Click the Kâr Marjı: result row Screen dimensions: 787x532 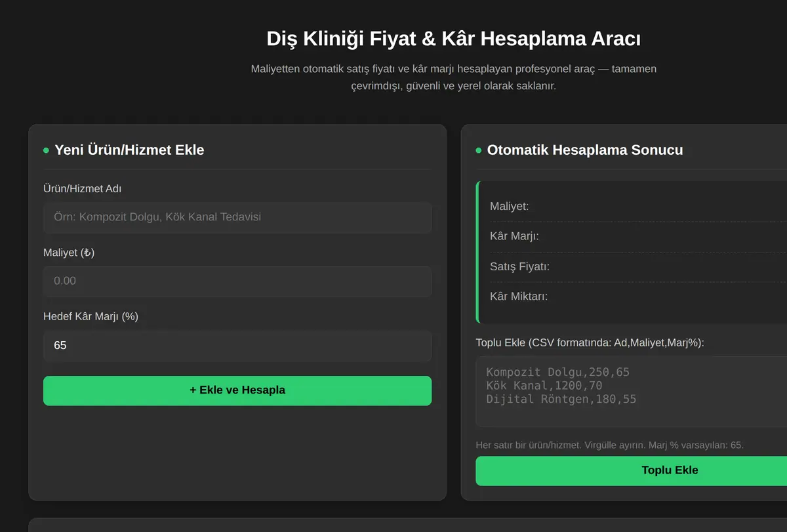[637, 236]
